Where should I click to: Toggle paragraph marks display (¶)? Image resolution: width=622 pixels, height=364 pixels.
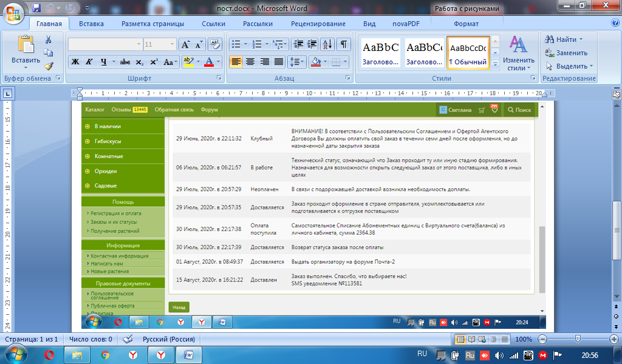coord(344,44)
